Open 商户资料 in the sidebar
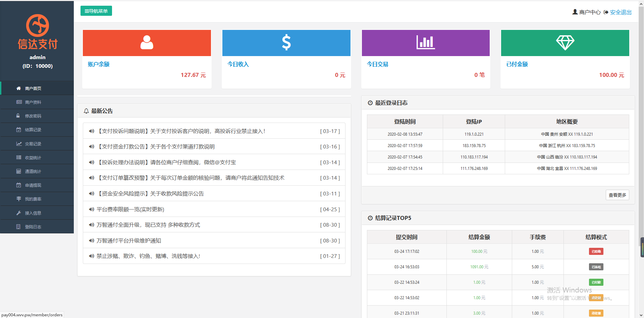 coord(37,102)
